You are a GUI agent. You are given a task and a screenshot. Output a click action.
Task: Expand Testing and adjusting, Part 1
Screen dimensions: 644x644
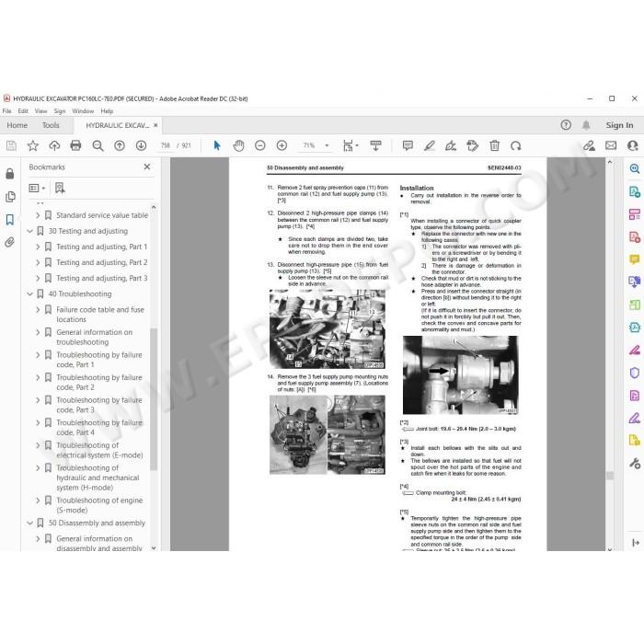click(x=38, y=247)
